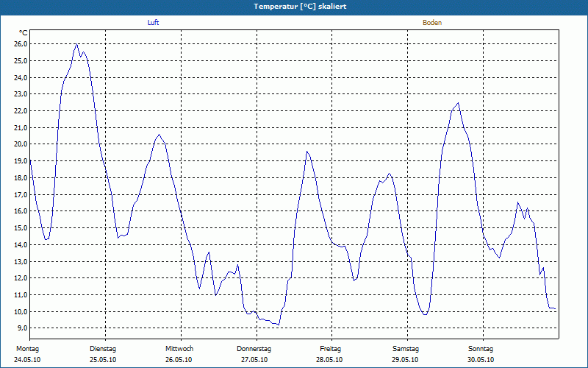588x368 pixels.
Task: Click the 'Luft' legend label
Action: 153,23
